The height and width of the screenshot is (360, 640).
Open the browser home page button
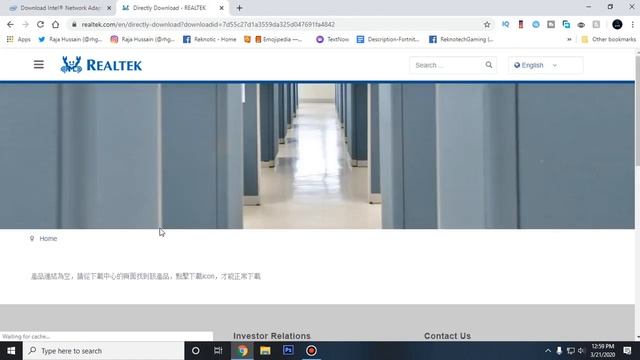(56, 24)
